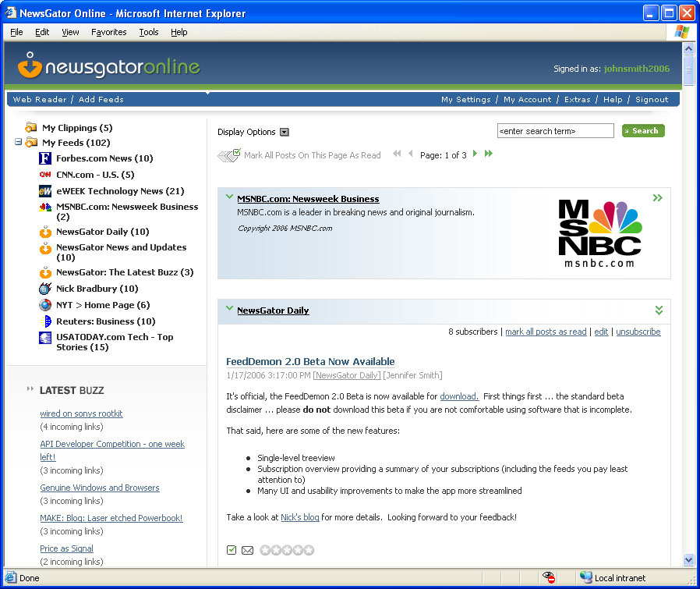
Task: Open the Display Options dropdown
Action: pyautogui.click(x=285, y=132)
